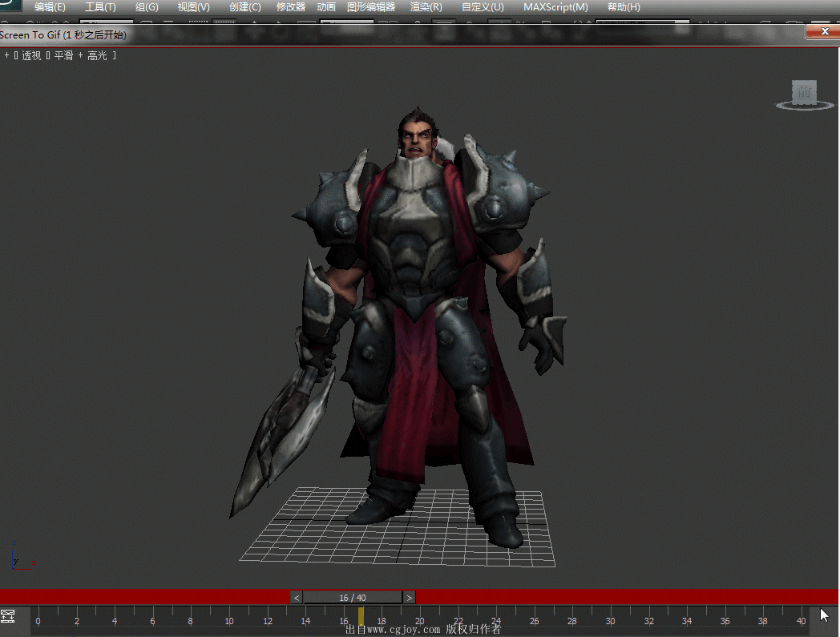840x637 pixels.
Task: Open mini curve editor icon beside timeline
Action: tap(8, 616)
